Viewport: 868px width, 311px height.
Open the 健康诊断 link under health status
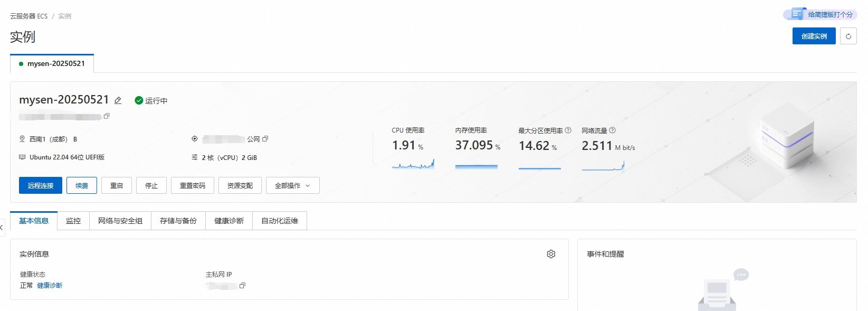50,286
